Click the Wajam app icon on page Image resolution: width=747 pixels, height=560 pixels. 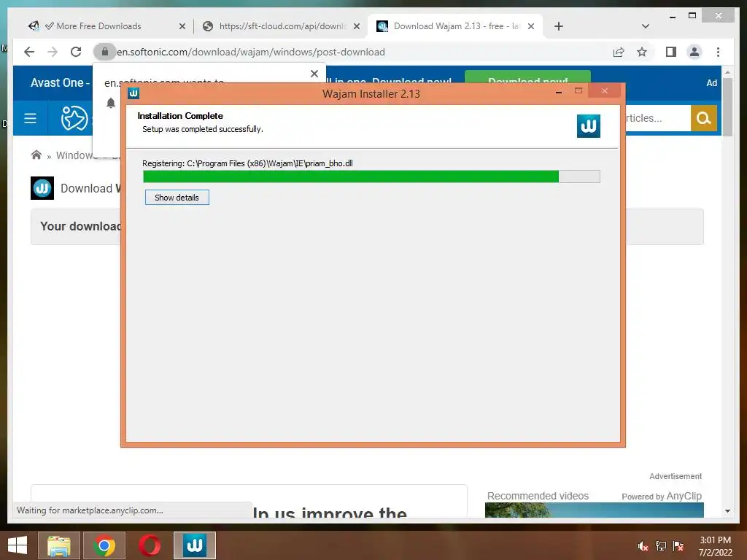(42, 188)
